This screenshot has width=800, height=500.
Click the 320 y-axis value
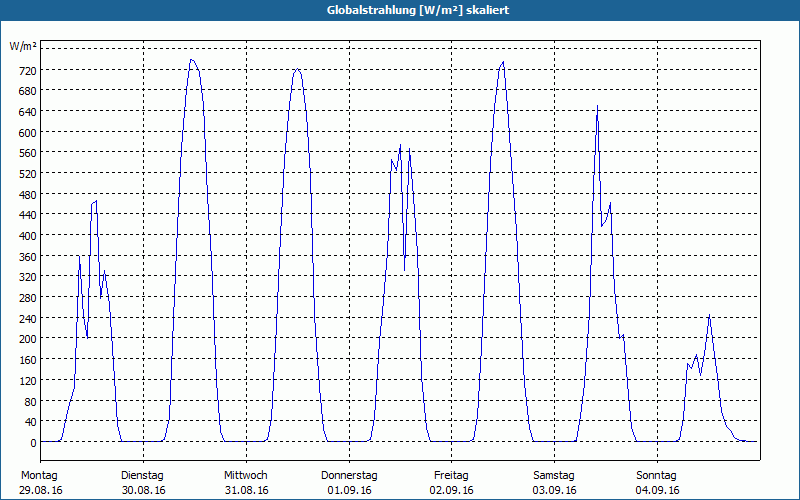coord(28,278)
